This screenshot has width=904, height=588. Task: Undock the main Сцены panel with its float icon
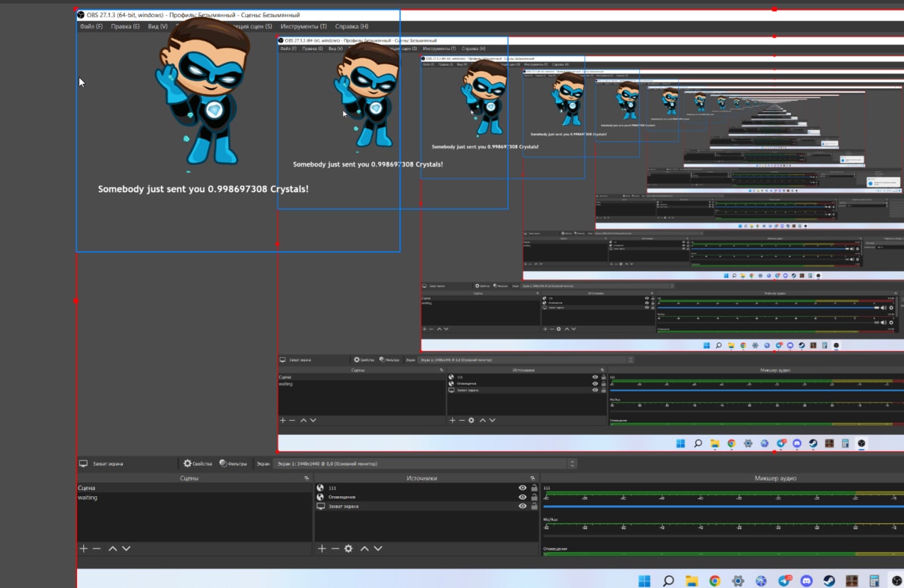[x=307, y=478]
